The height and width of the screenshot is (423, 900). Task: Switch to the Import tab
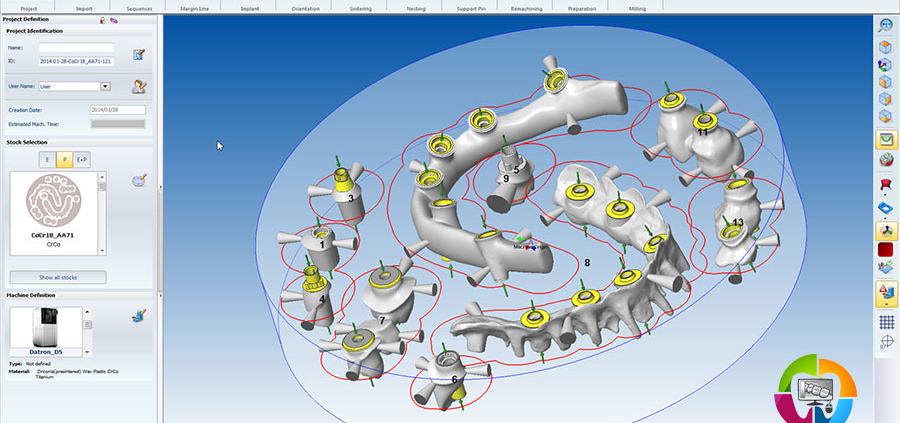[83, 7]
